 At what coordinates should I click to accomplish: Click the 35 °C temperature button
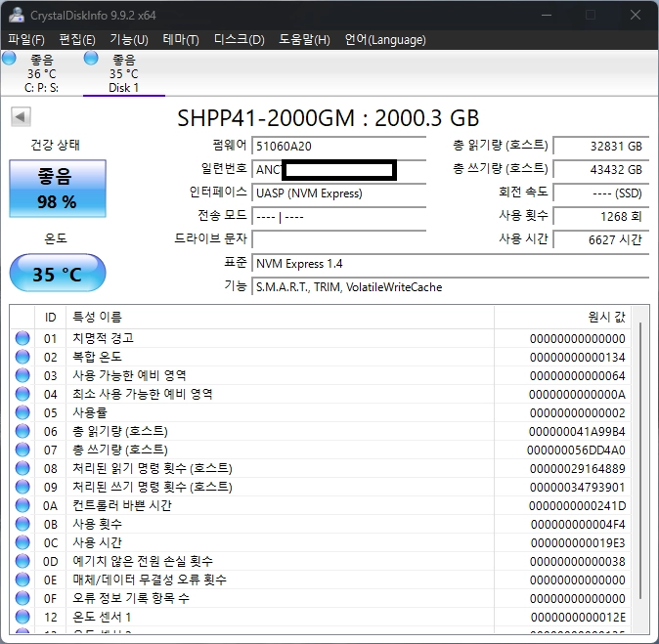58,273
